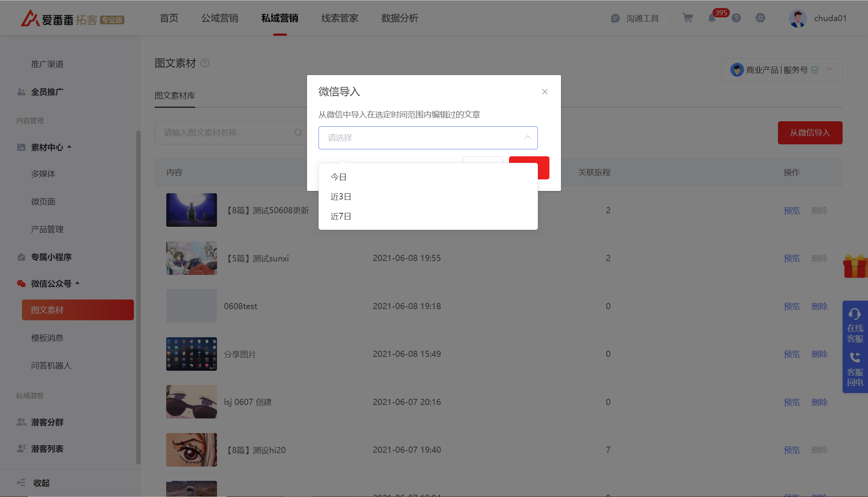Select 近7日 from the dropdown list
This screenshot has width=868, height=497.
coord(428,216)
